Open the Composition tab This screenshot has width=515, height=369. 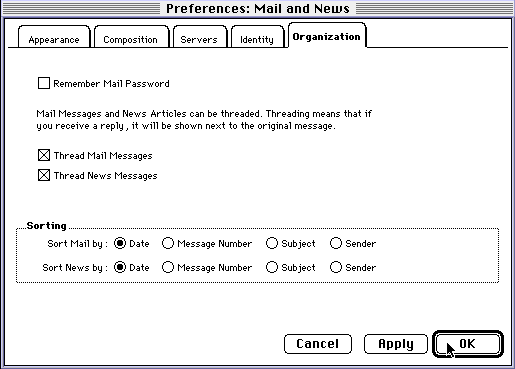(132, 37)
